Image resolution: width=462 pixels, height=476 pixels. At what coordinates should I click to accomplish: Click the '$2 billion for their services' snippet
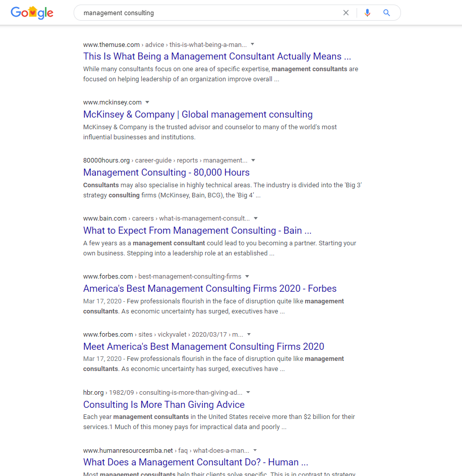[x=219, y=421]
